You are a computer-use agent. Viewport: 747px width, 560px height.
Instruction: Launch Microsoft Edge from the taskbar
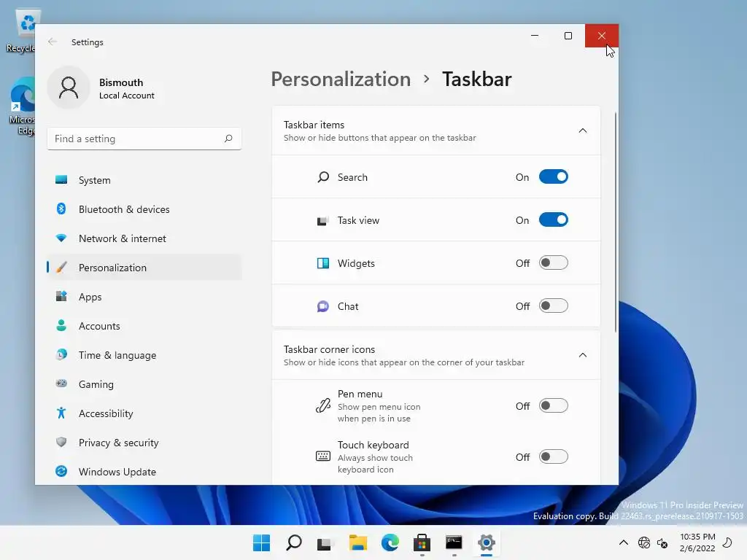pyautogui.click(x=390, y=542)
